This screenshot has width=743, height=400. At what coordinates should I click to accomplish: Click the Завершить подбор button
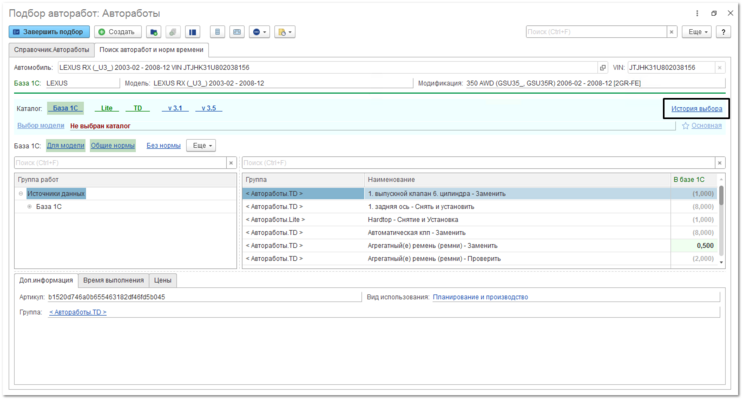click(49, 32)
